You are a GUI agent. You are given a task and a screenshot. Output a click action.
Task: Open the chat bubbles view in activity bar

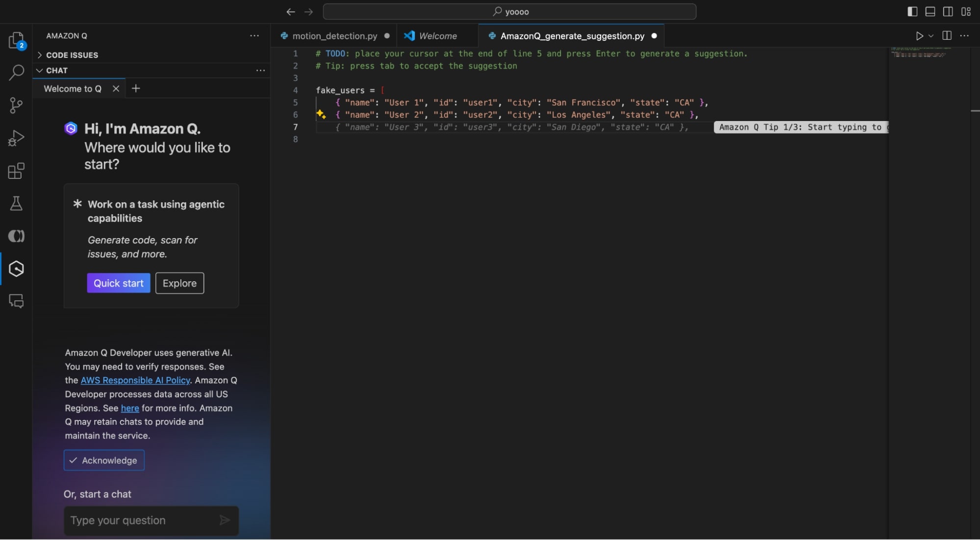point(16,301)
